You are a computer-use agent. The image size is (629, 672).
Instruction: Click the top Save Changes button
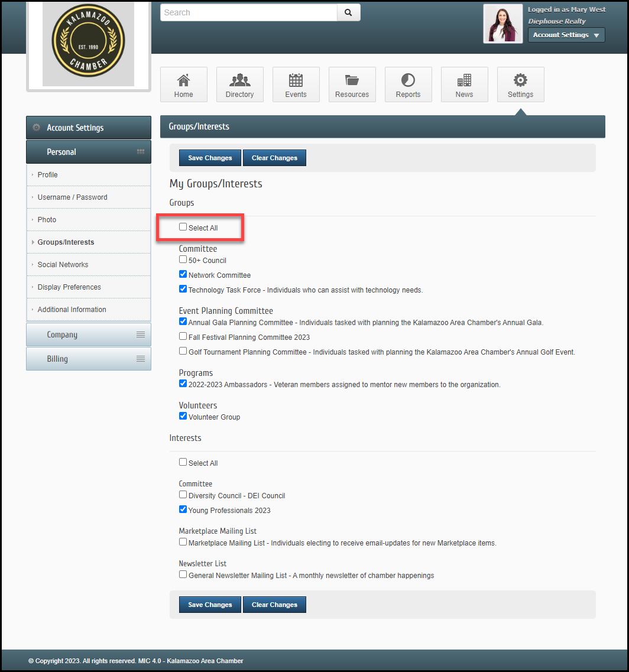point(210,158)
